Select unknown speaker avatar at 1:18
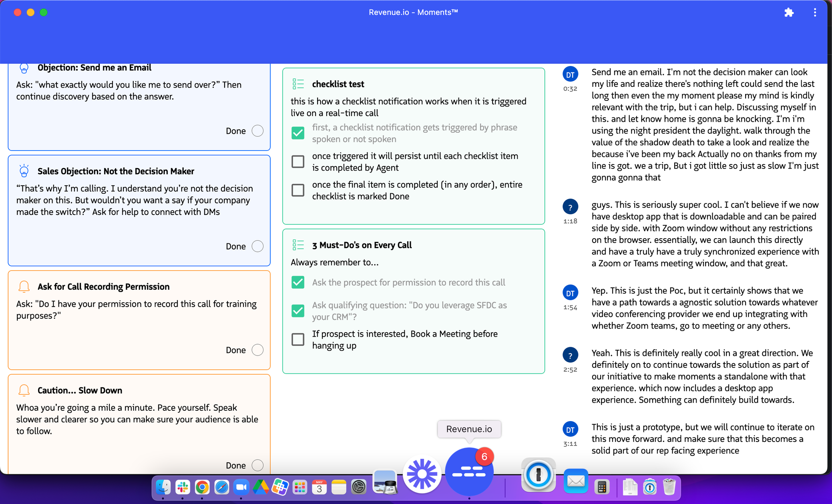The height and width of the screenshot is (504, 832). tap(570, 207)
